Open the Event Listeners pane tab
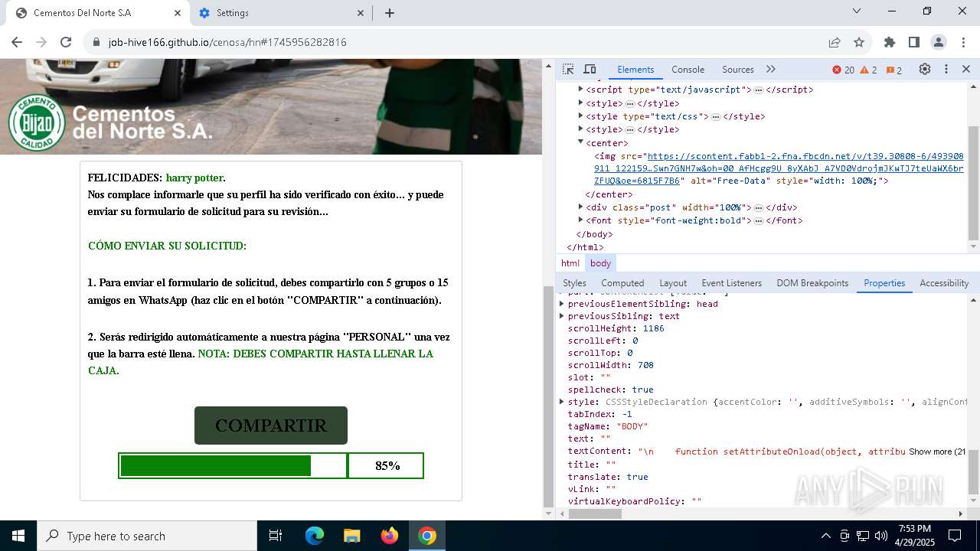Viewport: 980px width, 551px height. point(732,283)
